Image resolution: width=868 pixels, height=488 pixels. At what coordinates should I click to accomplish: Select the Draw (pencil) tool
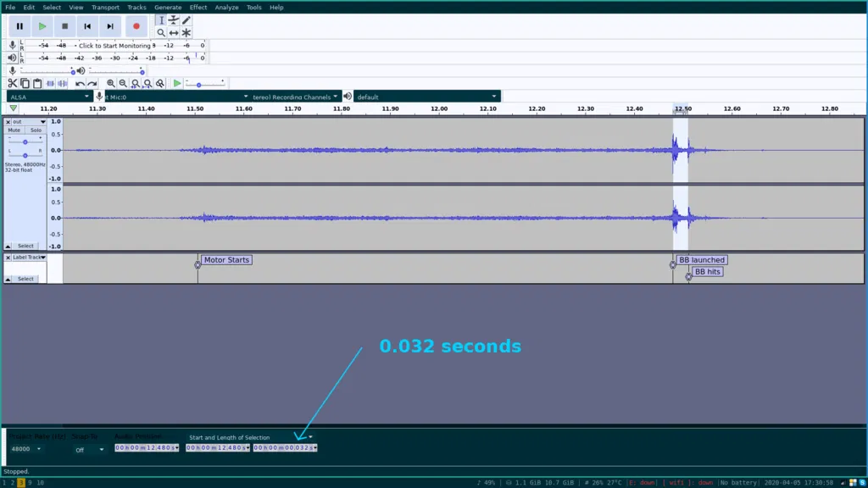coord(186,20)
